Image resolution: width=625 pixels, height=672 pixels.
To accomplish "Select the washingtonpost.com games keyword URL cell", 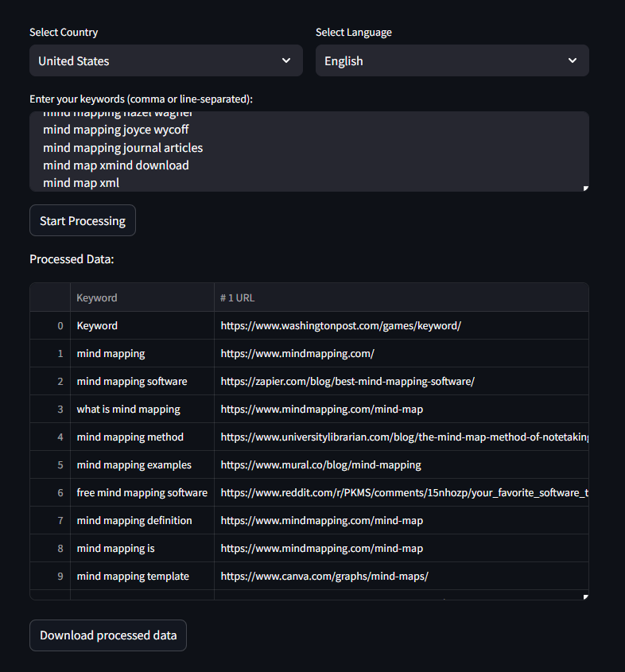I will pos(340,325).
